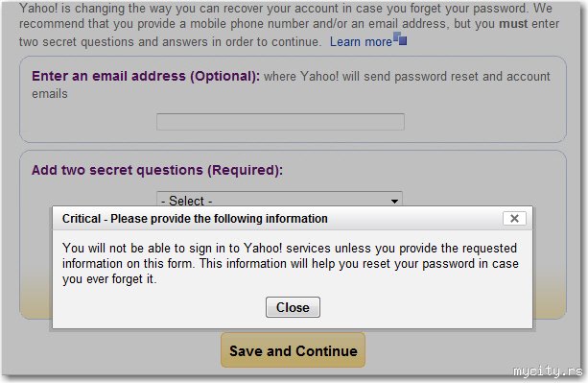588x383 pixels.
Task: Click the password reset emails description text
Action: tap(291, 84)
